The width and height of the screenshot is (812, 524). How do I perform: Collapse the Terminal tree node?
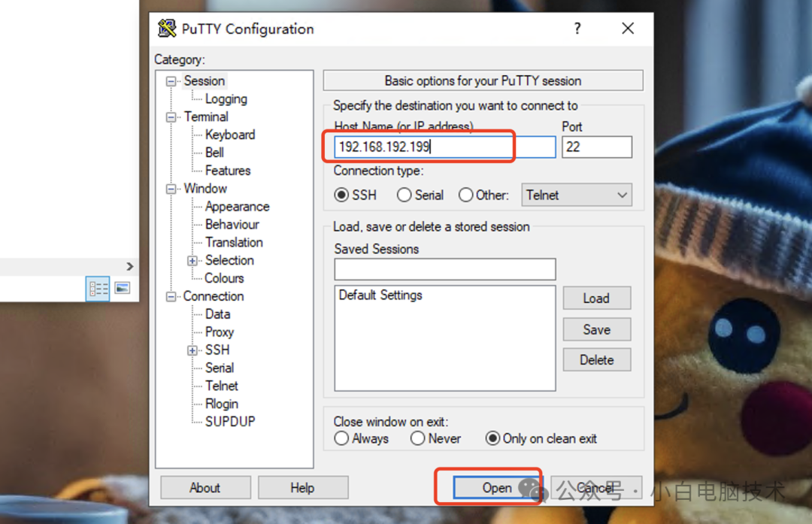(171, 117)
